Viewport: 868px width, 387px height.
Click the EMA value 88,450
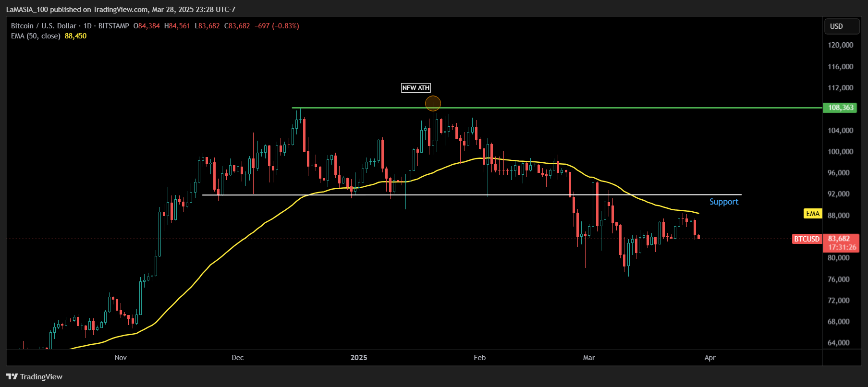pyautogui.click(x=75, y=36)
